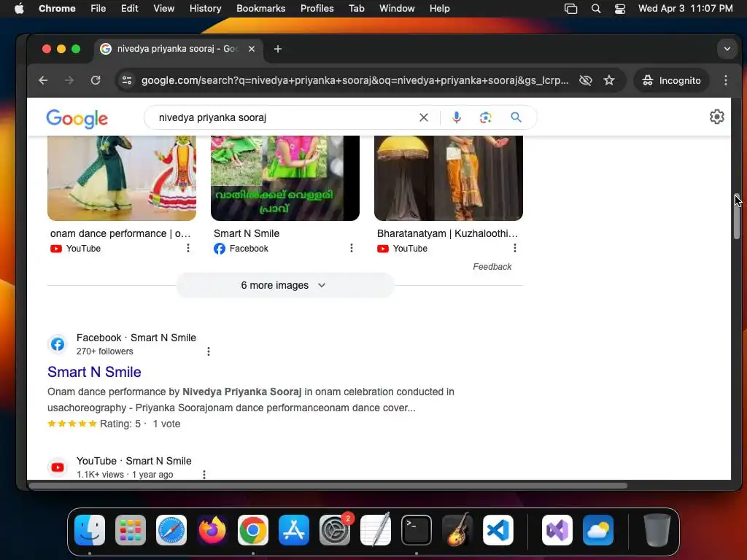The image size is (747, 560).
Task: Click the address bar URL
Action: coord(355,80)
